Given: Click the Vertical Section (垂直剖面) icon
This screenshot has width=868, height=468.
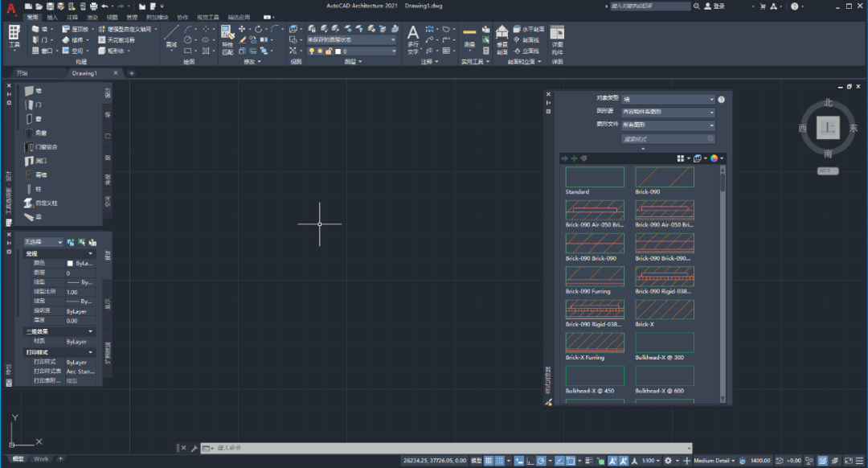Looking at the screenshot, I should 502,40.
